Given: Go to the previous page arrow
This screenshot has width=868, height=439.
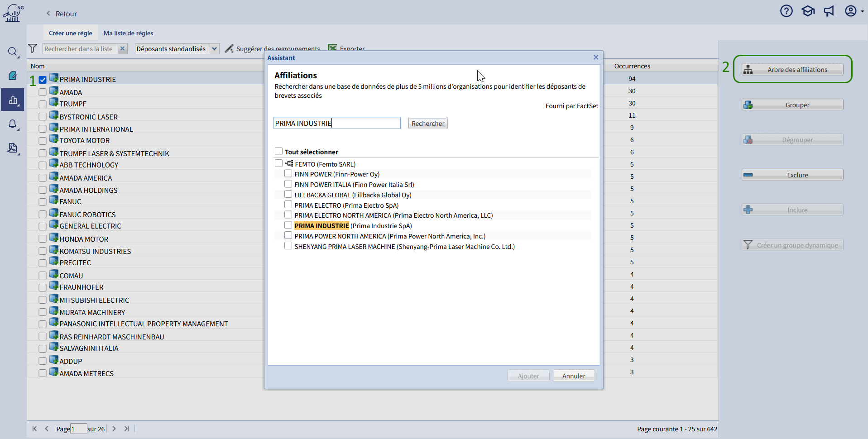Looking at the screenshot, I should pyautogui.click(x=47, y=429).
